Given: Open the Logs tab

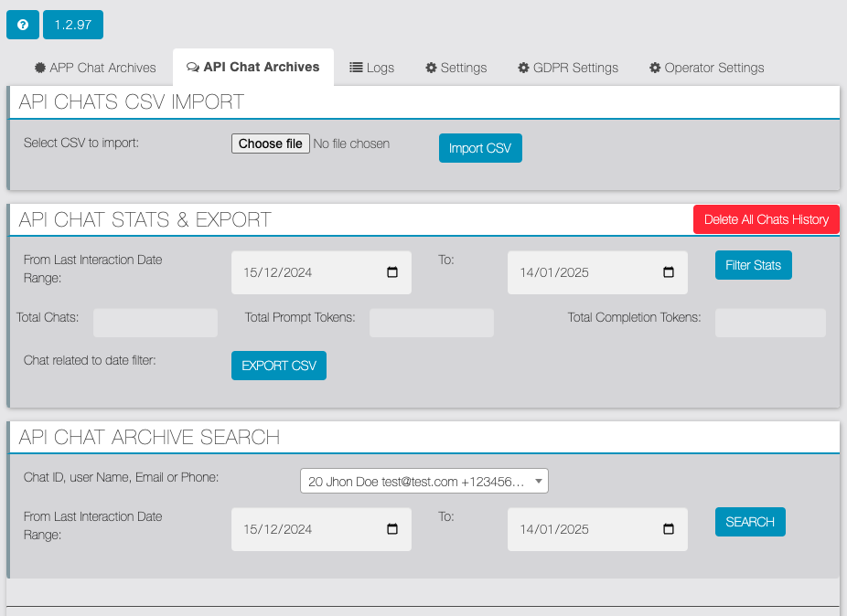Looking at the screenshot, I should click(372, 68).
